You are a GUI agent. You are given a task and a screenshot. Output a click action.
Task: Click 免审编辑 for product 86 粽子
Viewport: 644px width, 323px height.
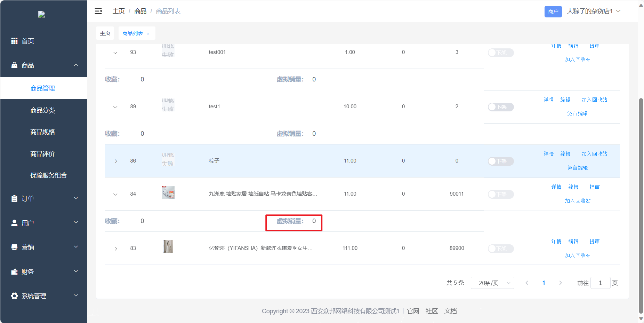click(578, 168)
